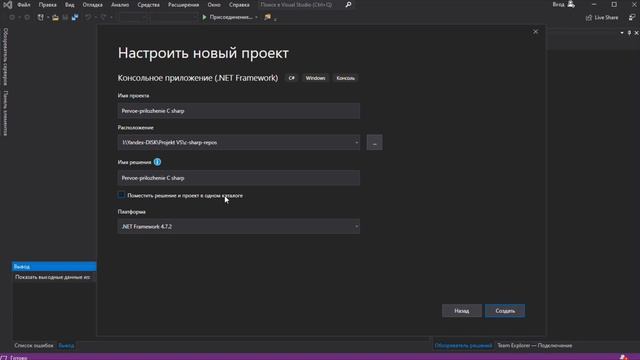This screenshot has height=360, width=640.
Task: Click the show output from label
Action: [x=52, y=277]
